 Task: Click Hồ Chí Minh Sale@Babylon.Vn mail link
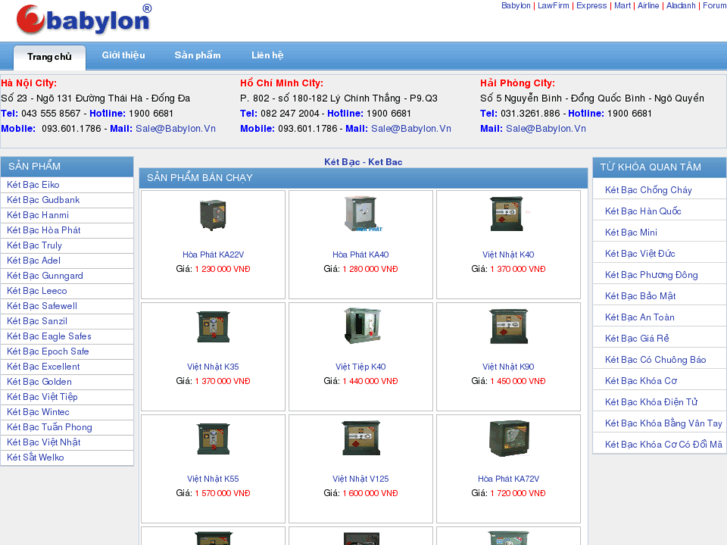coord(411,128)
